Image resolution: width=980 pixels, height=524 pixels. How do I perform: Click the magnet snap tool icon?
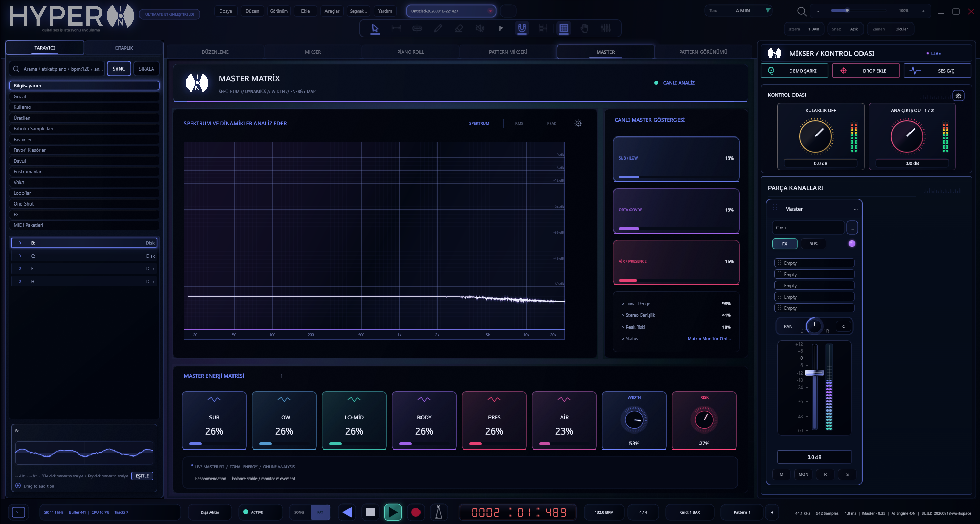(x=522, y=29)
